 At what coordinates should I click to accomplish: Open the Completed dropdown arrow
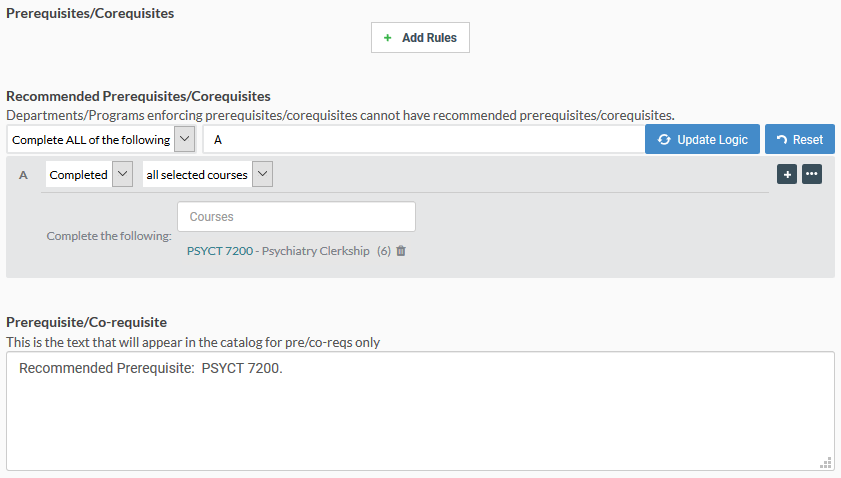(122, 174)
